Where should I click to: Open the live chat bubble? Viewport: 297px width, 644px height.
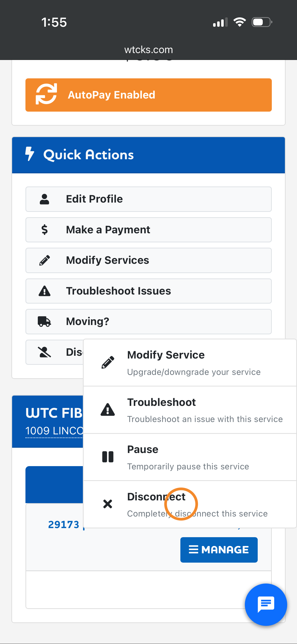point(266,604)
